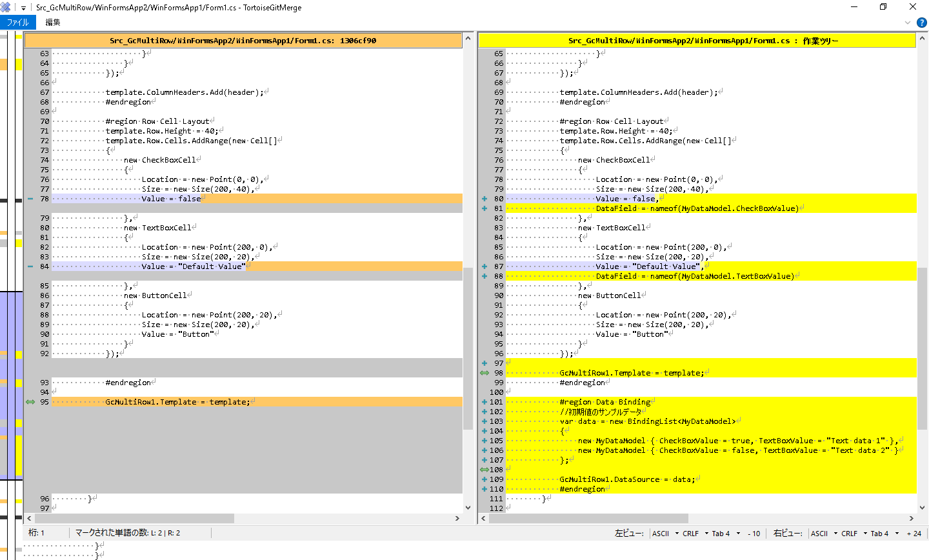This screenshot has height=560, width=929.
Task: Open the 編集 menu tab
Action: click(53, 23)
